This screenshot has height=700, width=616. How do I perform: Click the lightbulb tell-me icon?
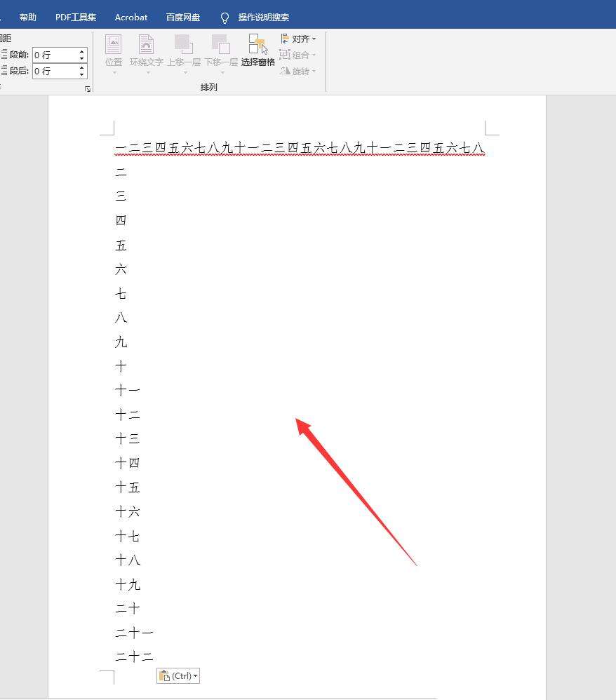click(225, 18)
